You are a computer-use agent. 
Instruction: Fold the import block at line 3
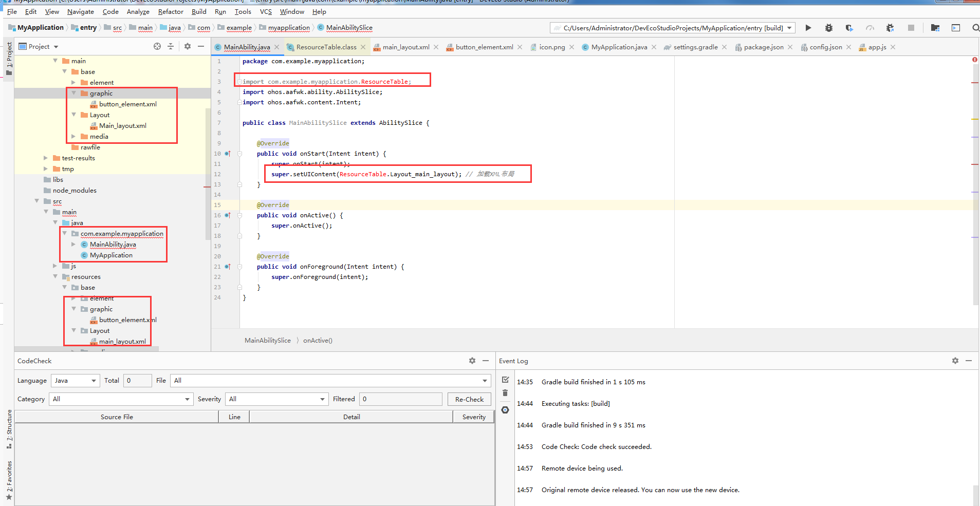[x=239, y=82]
